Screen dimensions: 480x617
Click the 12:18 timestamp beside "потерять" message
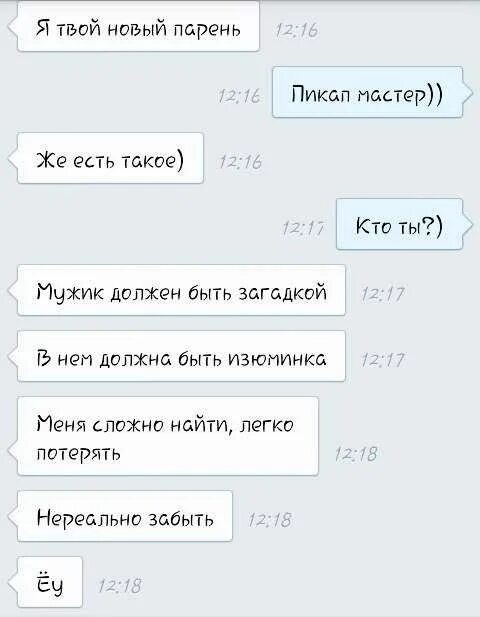(x=356, y=454)
